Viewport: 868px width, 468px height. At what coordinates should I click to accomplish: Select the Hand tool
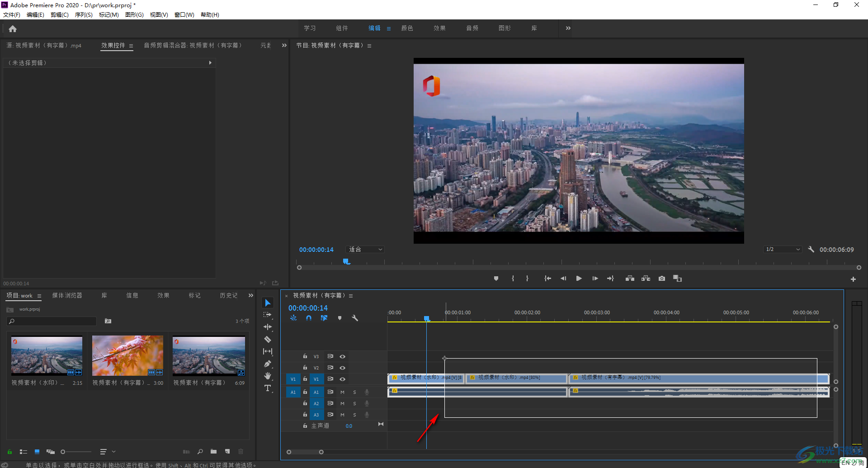268,376
